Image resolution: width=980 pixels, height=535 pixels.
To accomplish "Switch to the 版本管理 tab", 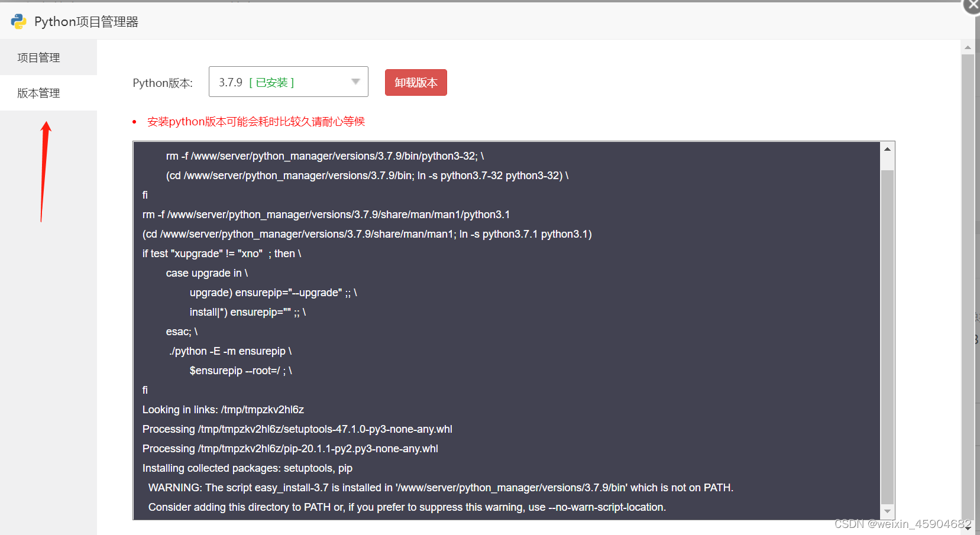I will [x=48, y=93].
